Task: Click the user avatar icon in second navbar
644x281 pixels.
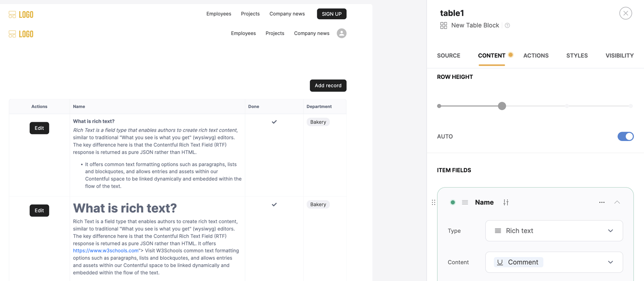Action: point(342,33)
